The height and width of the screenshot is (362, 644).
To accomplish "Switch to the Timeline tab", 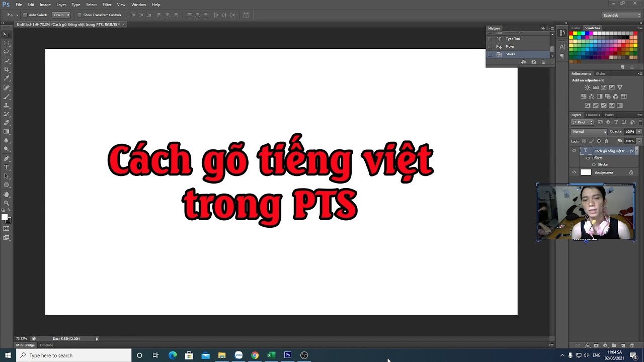I will pyautogui.click(x=46, y=345).
